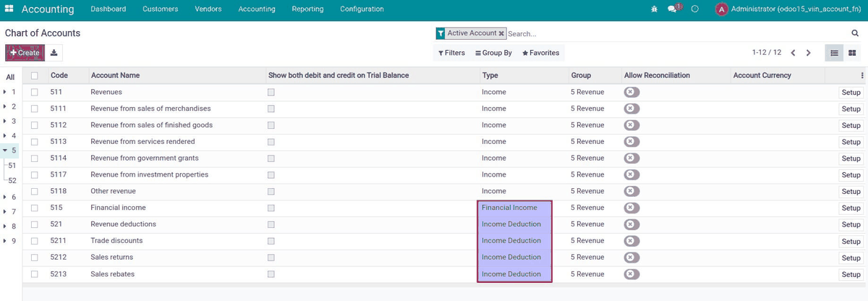Open the Dashboard menu

coord(109,9)
